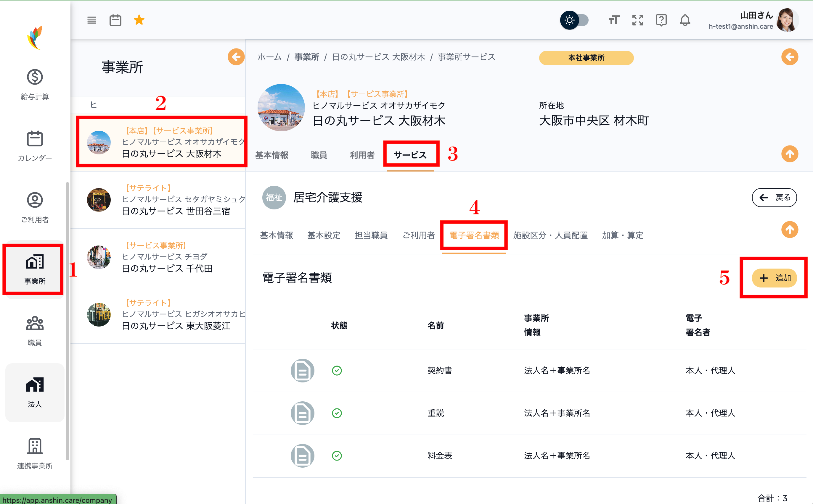The height and width of the screenshot is (504, 813).
Task: Open the 施設区分・人員配置 tab
Action: click(x=550, y=235)
